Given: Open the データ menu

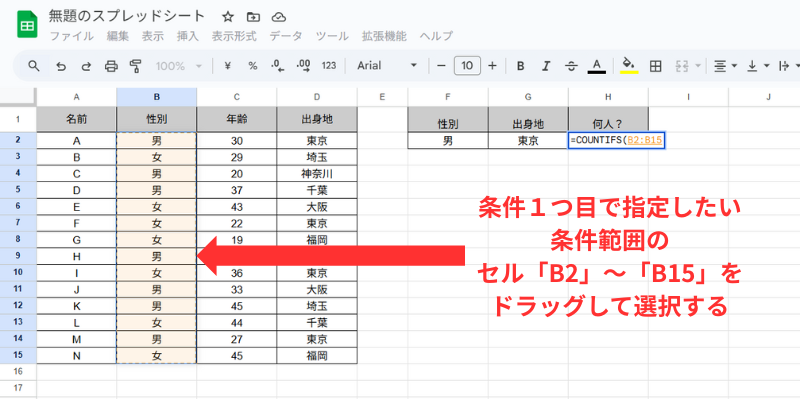Looking at the screenshot, I should (x=286, y=36).
